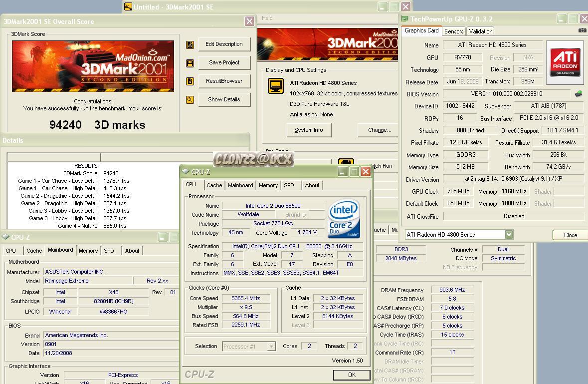This screenshot has width=588, height=384.
Task: Click the monitor icon in Display and CPU Settings
Action: point(276,86)
